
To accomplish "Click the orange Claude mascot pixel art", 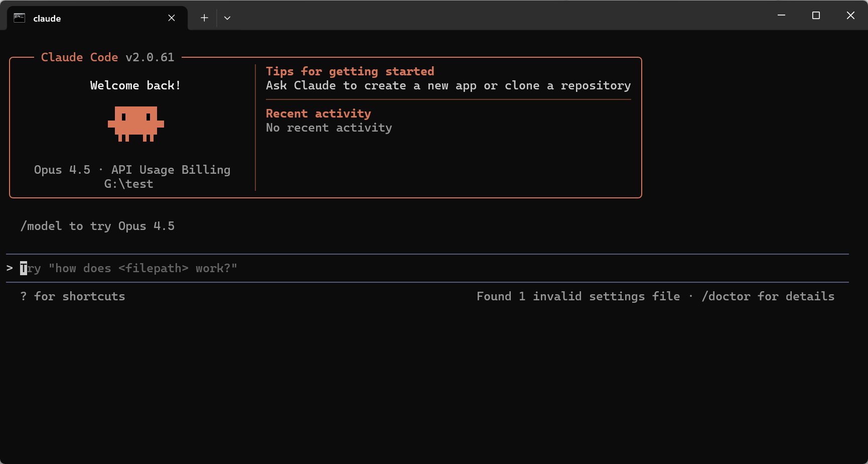I will [x=136, y=124].
